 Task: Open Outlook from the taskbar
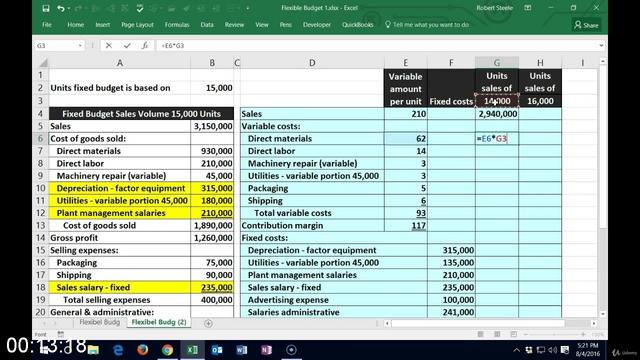coord(217,350)
